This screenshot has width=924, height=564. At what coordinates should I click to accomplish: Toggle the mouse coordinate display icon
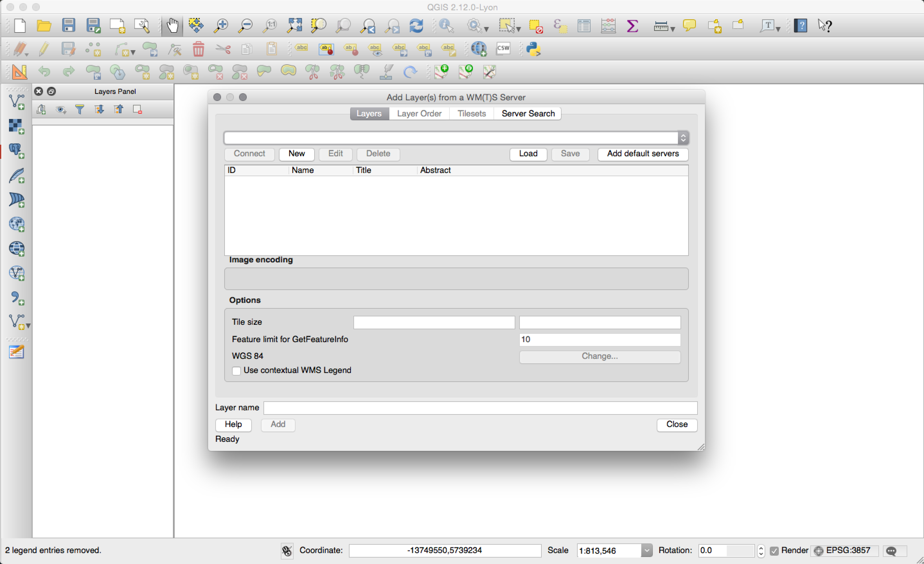[287, 550]
